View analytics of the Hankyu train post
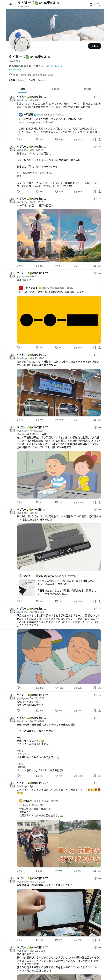This screenshot has width=110, height=980. point(75,420)
